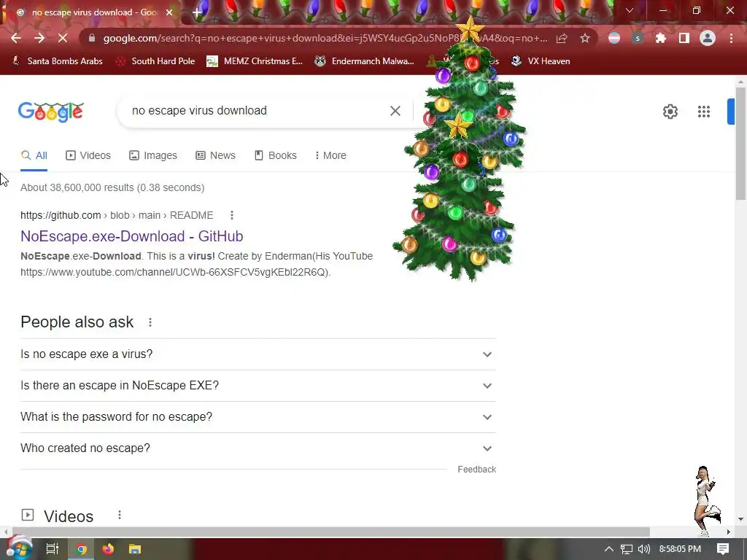
Task: Open the Chrome profile avatar menu
Action: (x=708, y=38)
